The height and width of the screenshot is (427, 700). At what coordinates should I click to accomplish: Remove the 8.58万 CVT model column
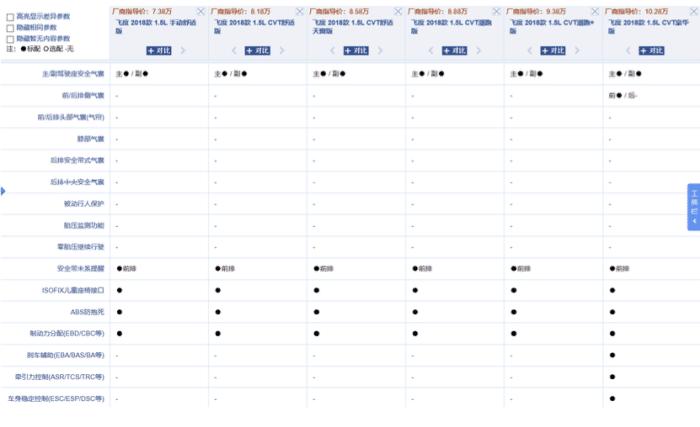tap(398, 11)
